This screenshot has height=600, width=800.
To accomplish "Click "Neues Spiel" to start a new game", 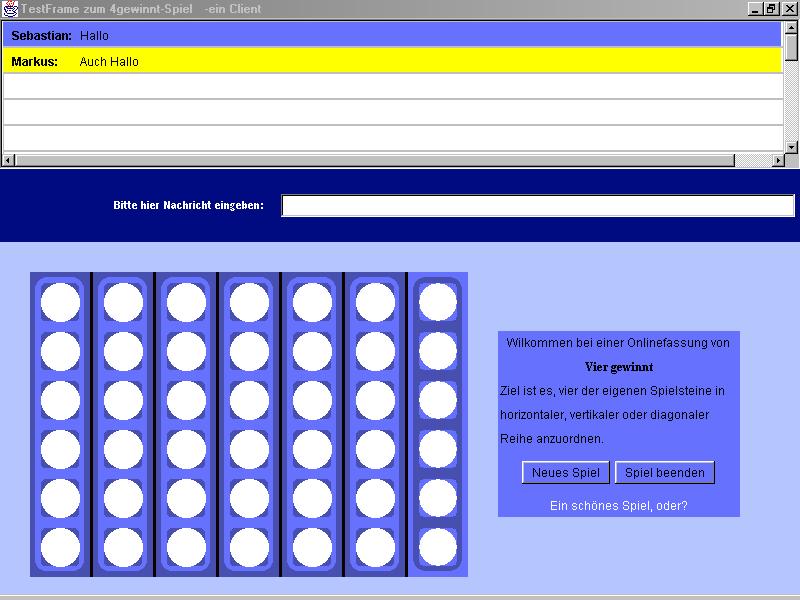I will [566, 473].
